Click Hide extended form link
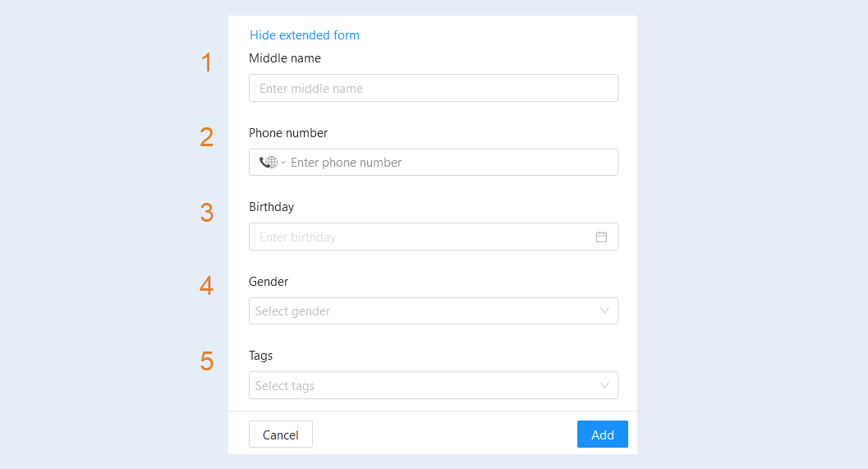This screenshot has height=469, width=868. [305, 35]
